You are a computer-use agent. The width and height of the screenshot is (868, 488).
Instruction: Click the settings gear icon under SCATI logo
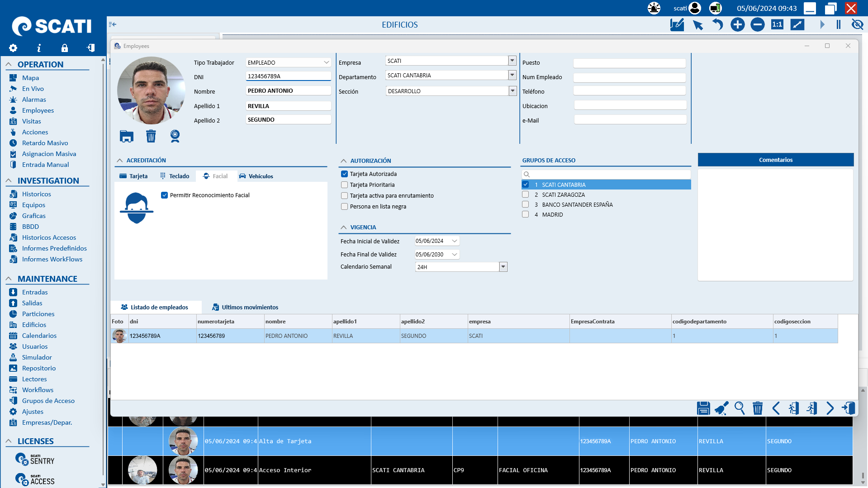point(13,48)
